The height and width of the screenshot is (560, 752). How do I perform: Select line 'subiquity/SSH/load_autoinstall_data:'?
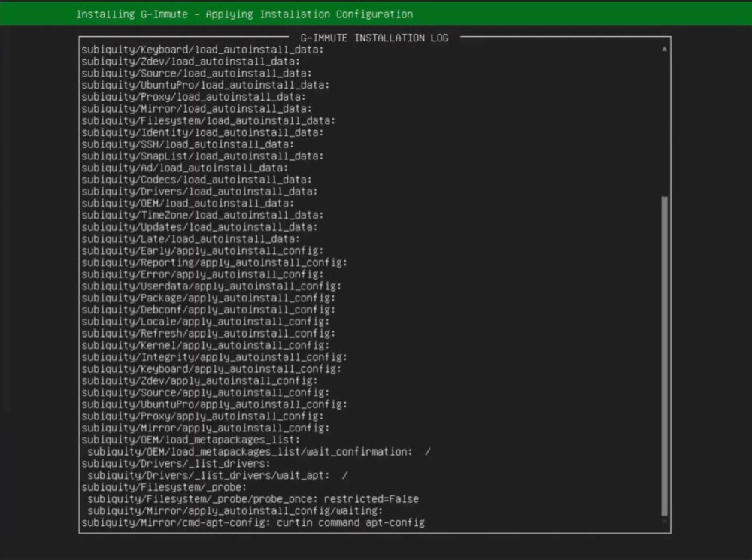point(187,144)
